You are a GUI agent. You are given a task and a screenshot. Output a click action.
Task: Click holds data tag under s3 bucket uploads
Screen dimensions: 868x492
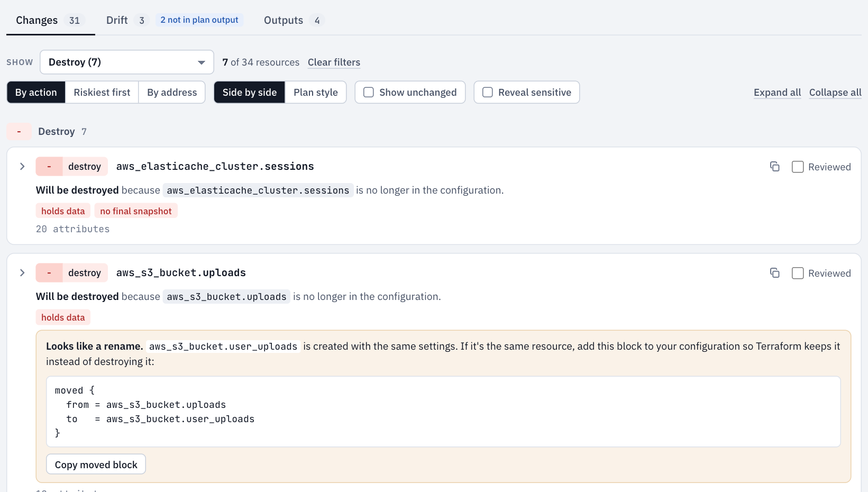coord(63,317)
